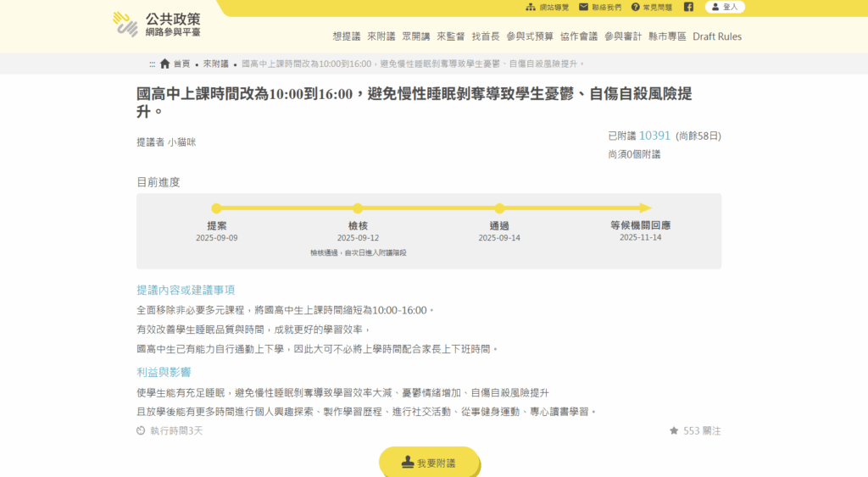Image resolution: width=868 pixels, height=477 pixels.
Task: Visit the Facebook page icon
Action: [x=688, y=7]
